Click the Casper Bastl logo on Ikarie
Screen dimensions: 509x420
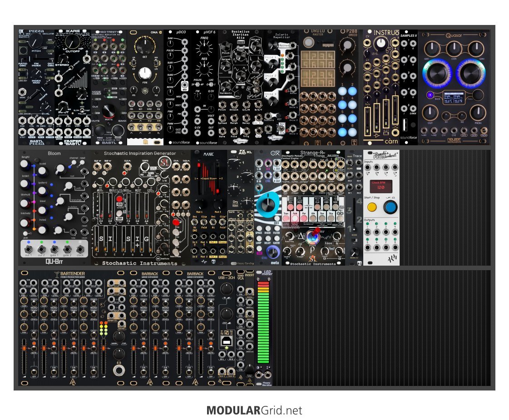(73, 142)
